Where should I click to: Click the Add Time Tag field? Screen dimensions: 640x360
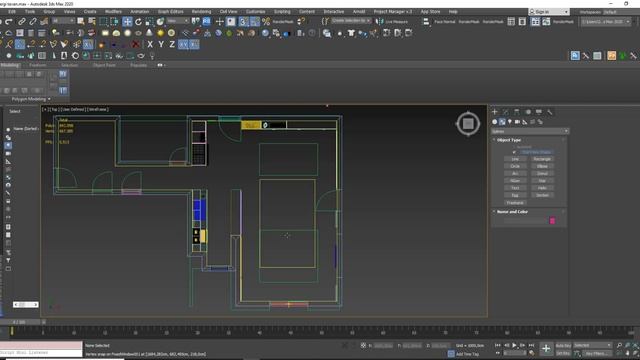point(467,354)
